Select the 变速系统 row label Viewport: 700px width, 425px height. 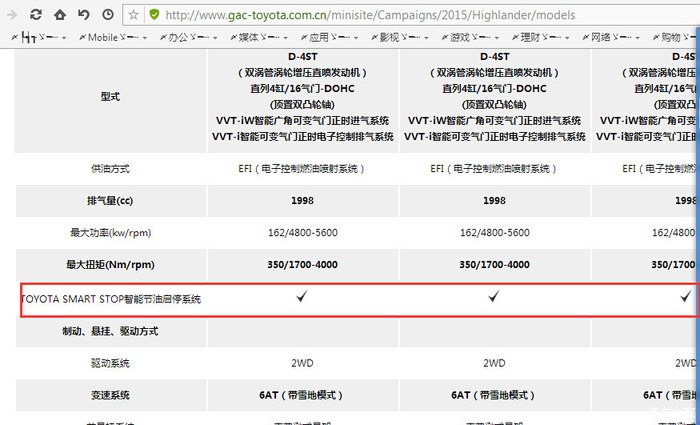pyautogui.click(x=110, y=395)
